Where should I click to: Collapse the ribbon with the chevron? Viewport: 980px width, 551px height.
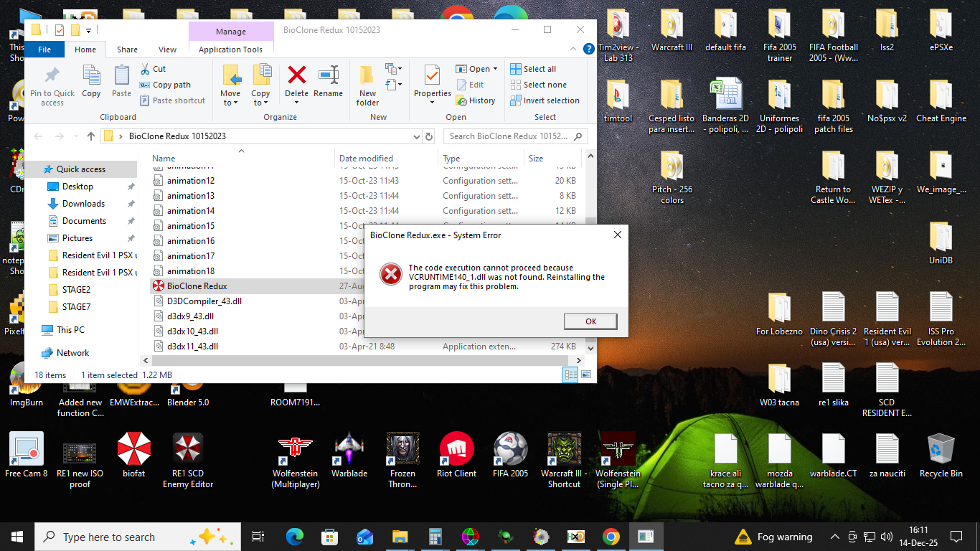(x=573, y=50)
